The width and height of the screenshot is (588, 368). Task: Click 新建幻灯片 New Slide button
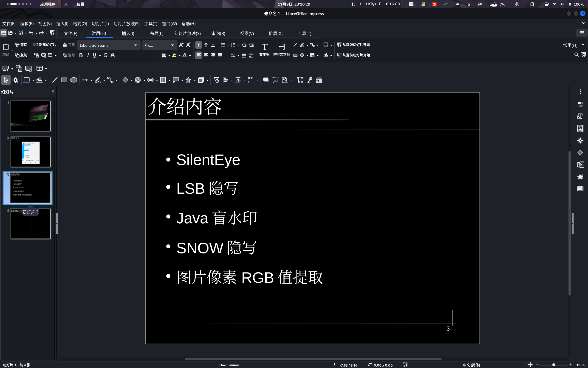click(45, 45)
